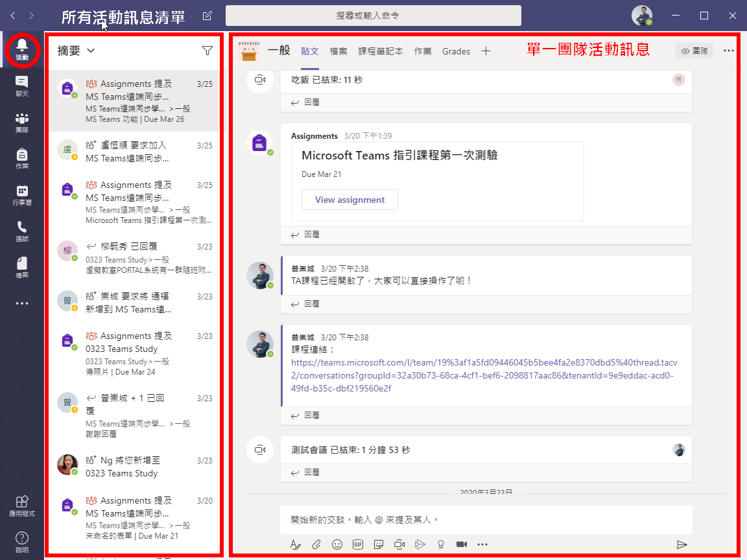Click the general channel team avatar icon

249,51
